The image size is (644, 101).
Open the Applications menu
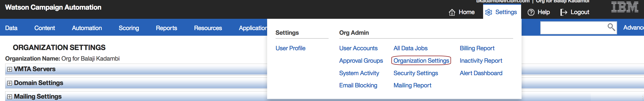253,28
